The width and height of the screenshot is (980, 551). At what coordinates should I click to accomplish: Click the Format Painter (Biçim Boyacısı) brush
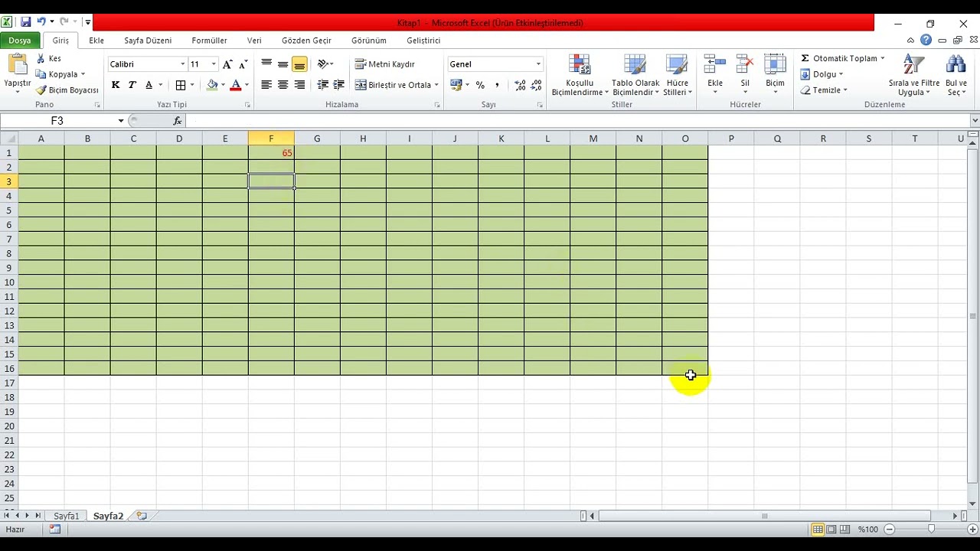coord(41,90)
